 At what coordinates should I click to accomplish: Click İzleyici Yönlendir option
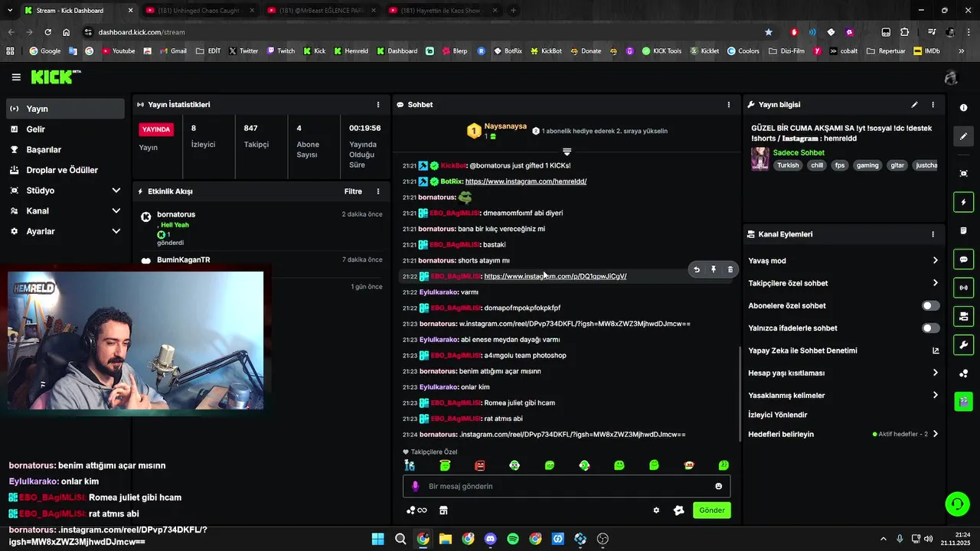778,415
